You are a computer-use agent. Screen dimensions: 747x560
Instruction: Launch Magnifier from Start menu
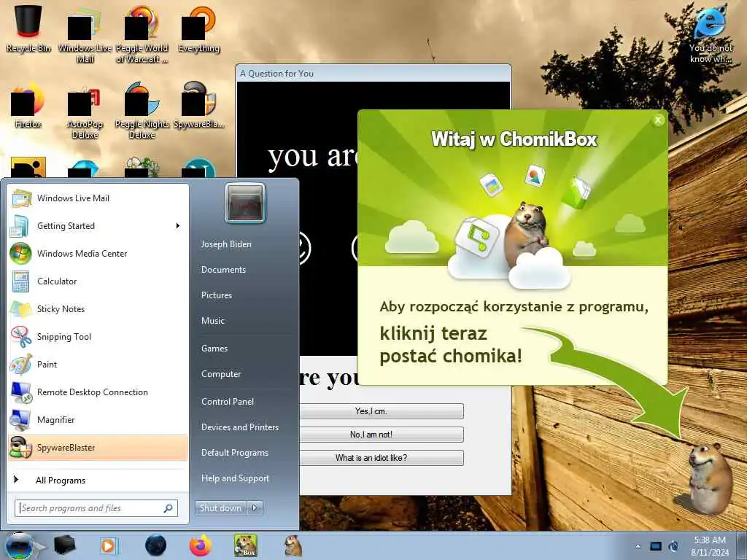(98, 419)
